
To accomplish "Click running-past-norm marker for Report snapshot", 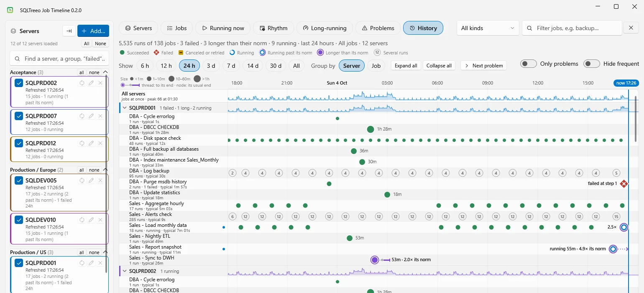I will [x=613, y=249].
